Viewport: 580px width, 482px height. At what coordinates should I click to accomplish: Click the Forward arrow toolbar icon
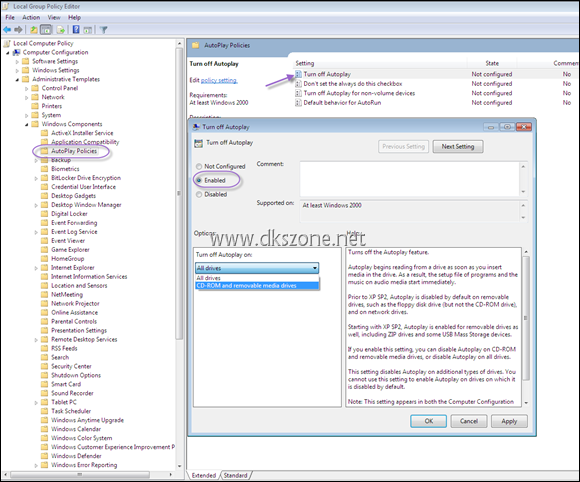tap(18, 30)
